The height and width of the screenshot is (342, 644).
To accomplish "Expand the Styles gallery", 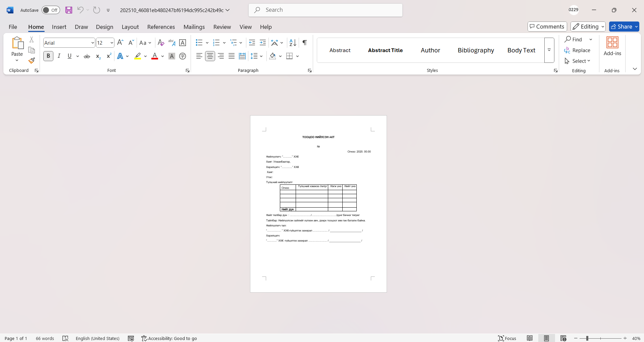I will click(549, 50).
